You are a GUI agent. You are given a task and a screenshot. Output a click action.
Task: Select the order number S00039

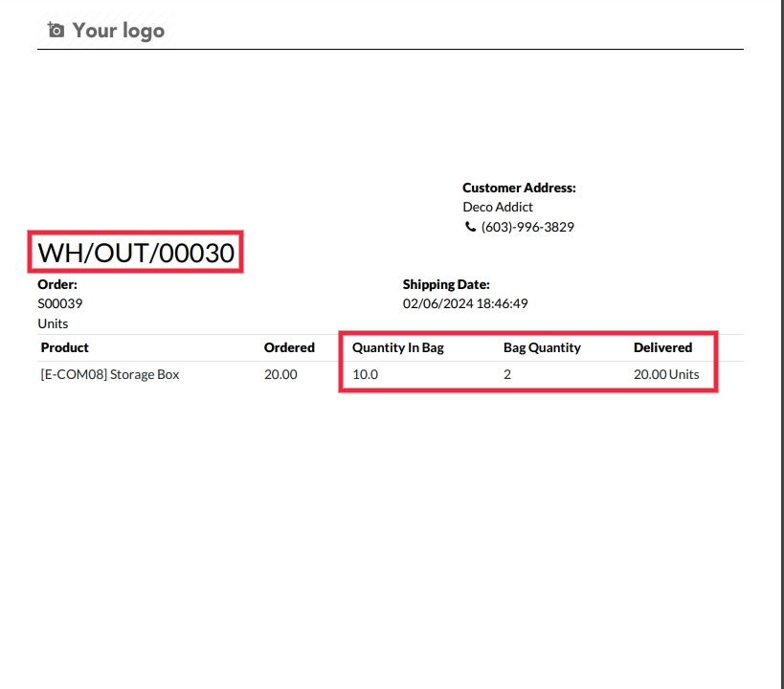[x=60, y=303]
